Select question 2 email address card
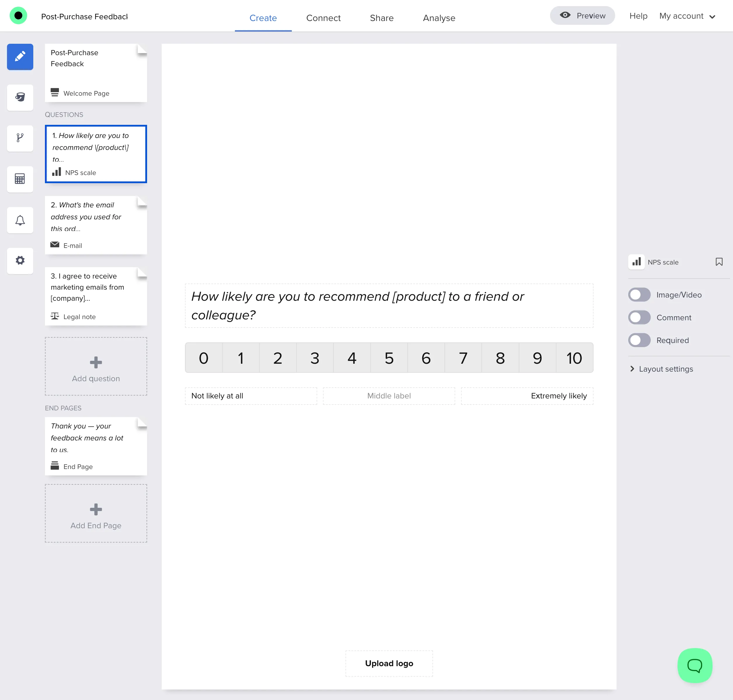Viewport: 733px width, 700px height. 96,225
